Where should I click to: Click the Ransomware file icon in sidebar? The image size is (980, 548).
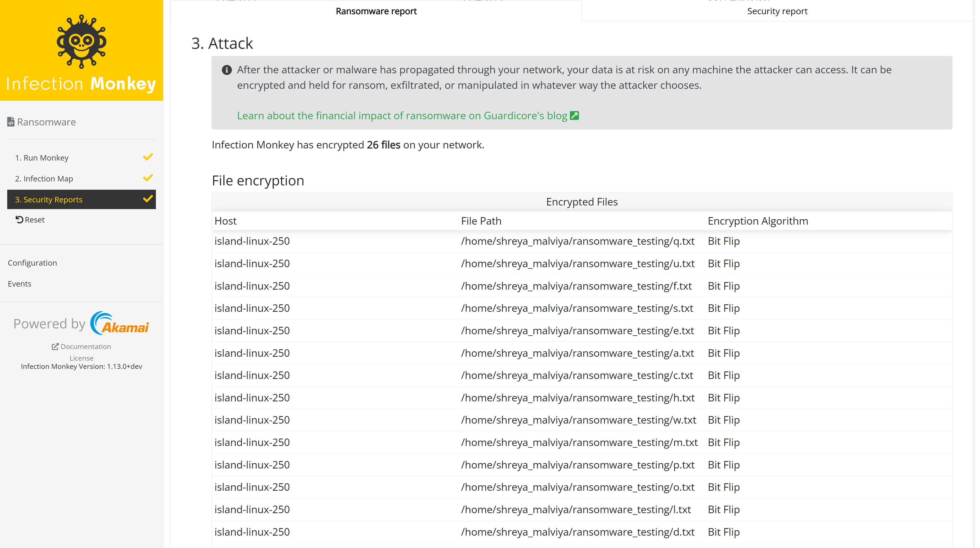click(x=11, y=122)
